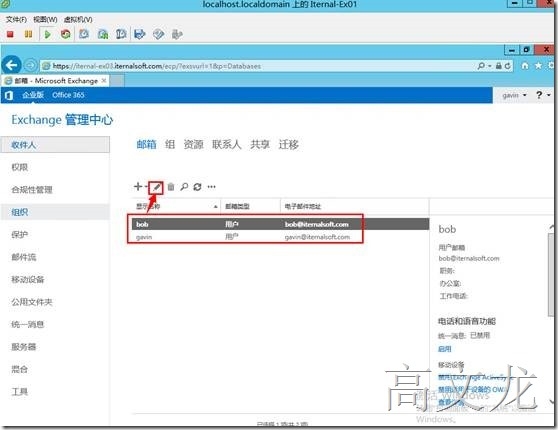
Task: Click the gavin@iternalsoft.com email cell
Action: (x=317, y=237)
